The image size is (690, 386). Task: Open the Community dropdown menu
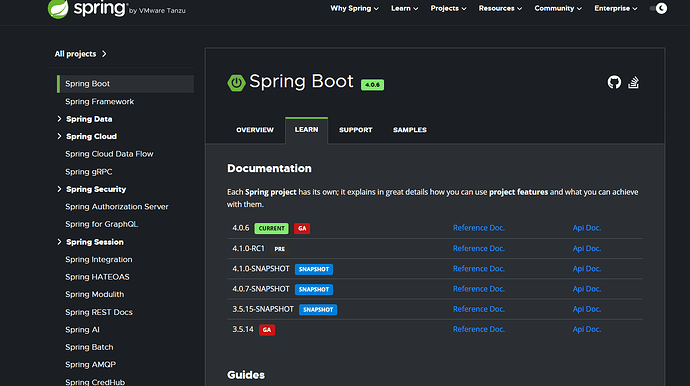[558, 8]
